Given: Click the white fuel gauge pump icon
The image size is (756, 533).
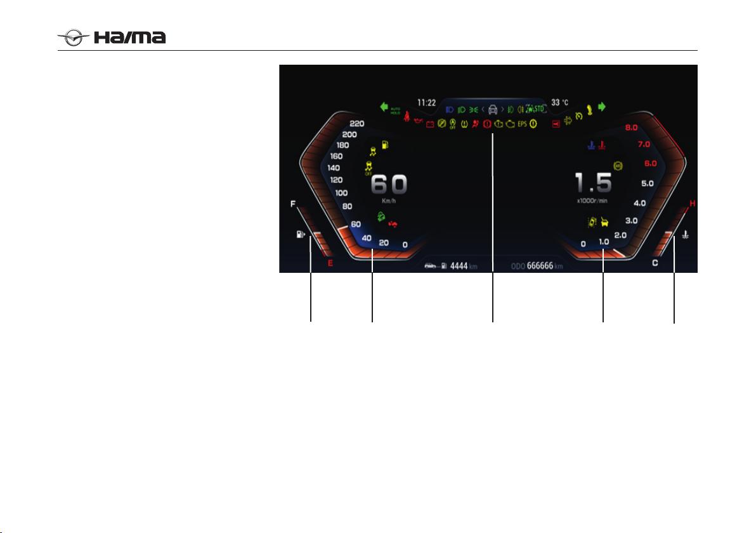Looking at the screenshot, I should [x=301, y=234].
